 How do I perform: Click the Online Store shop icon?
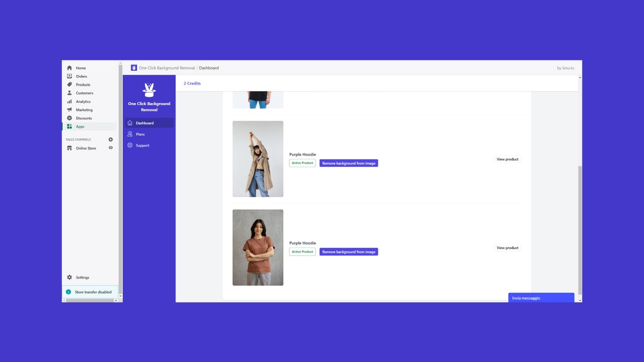point(69,148)
